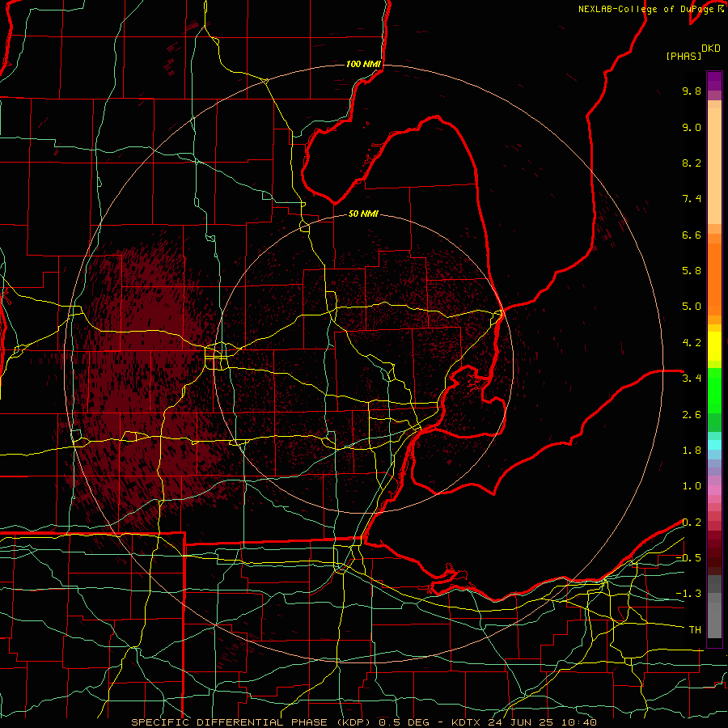Pick the bright green segment of color bar
The height and width of the screenshot is (728, 728).
click(714, 390)
